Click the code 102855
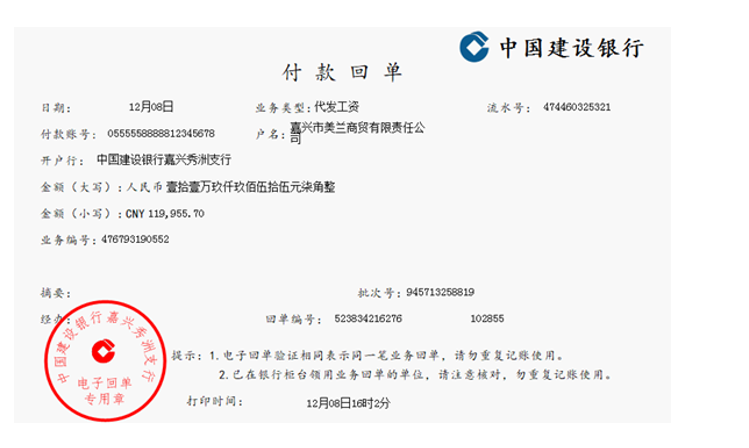Viewport: 749px width, 448px height. (x=487, y=319)
